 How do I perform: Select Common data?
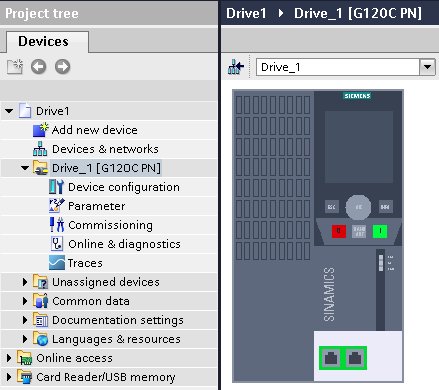[x=91, y=301]
